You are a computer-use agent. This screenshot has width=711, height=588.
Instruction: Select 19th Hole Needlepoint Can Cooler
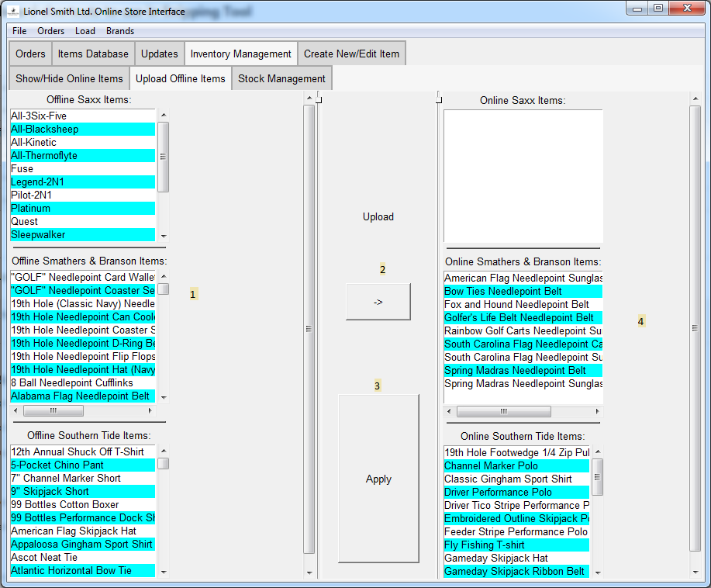tap(82, 316)
